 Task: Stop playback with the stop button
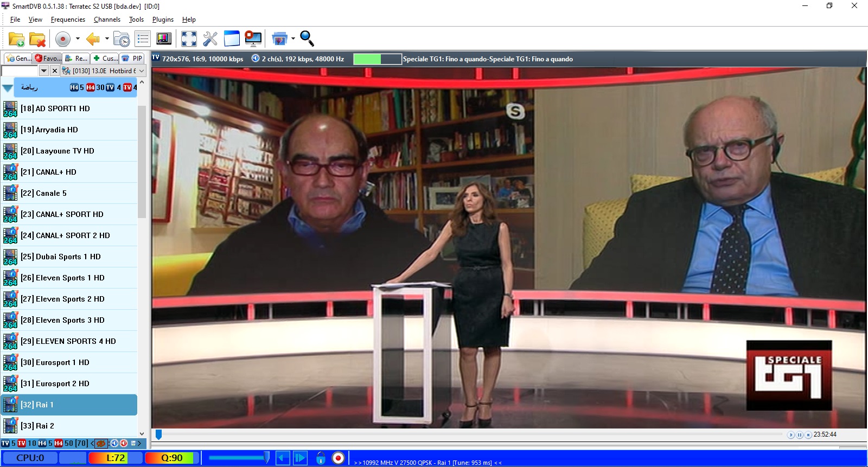[x=808, y=435]
